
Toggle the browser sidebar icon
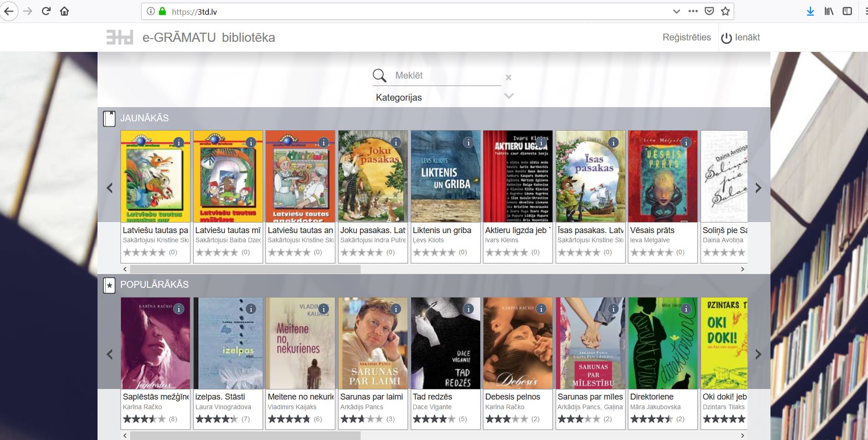coord(847,11)
